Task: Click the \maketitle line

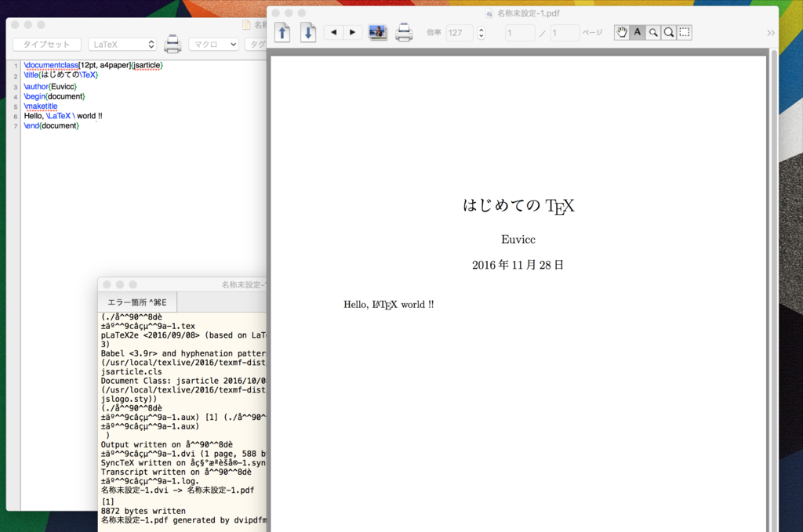Action: [x=41, y=106]
